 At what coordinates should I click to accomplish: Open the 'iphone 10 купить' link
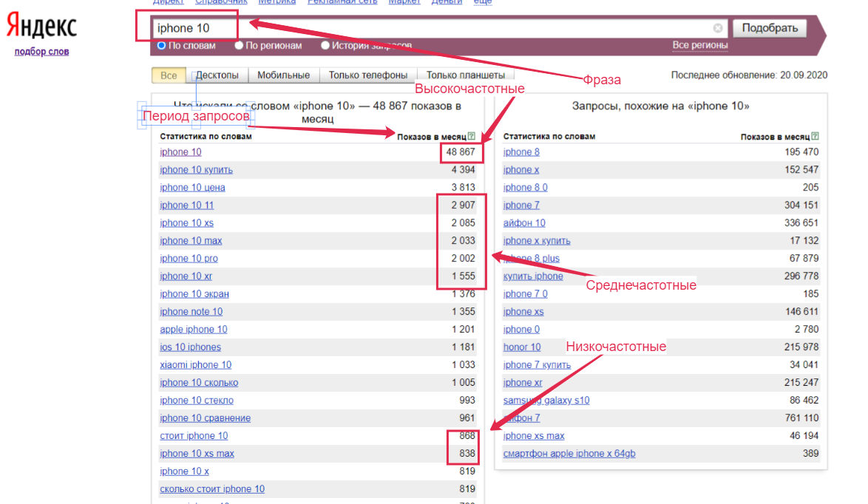196,170
